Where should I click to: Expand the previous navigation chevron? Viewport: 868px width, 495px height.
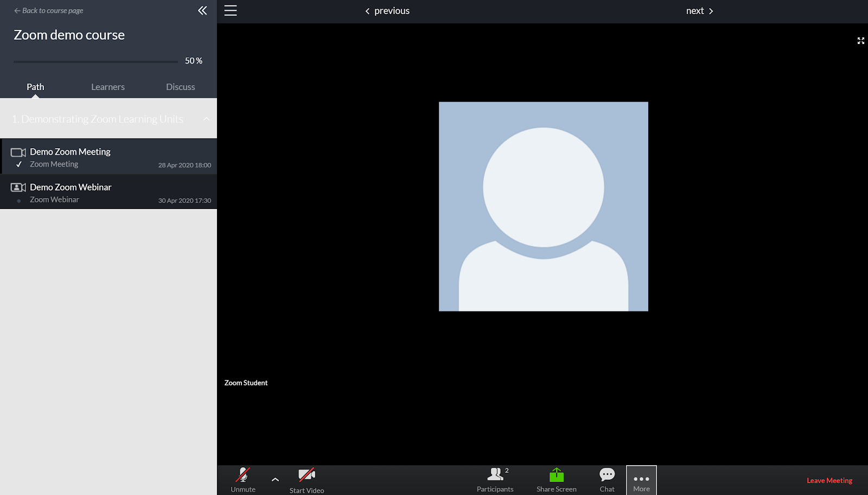(x=367, y=10)
